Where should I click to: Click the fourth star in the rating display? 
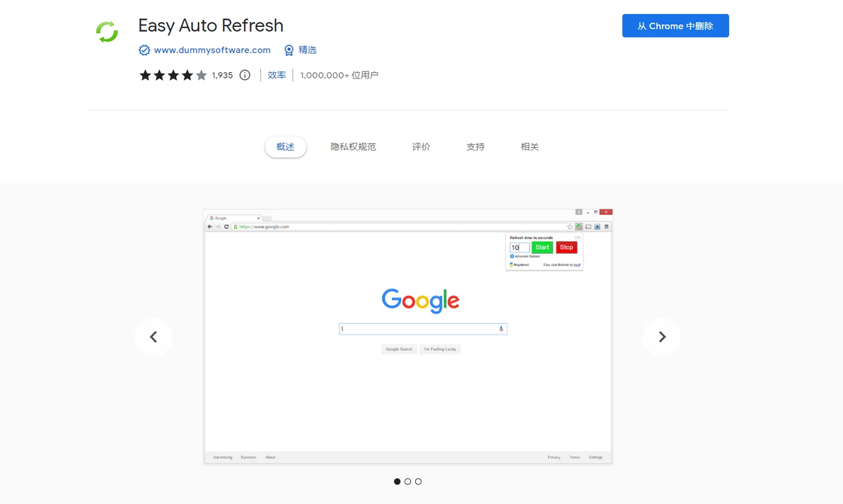pyautogui.click(x=187, y=74)
